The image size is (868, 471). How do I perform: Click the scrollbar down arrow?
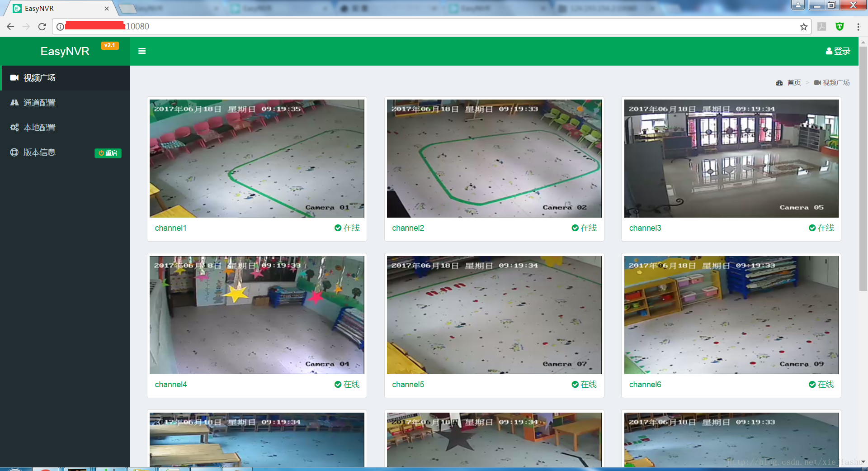pyautogui.click(x=863, y=462)
